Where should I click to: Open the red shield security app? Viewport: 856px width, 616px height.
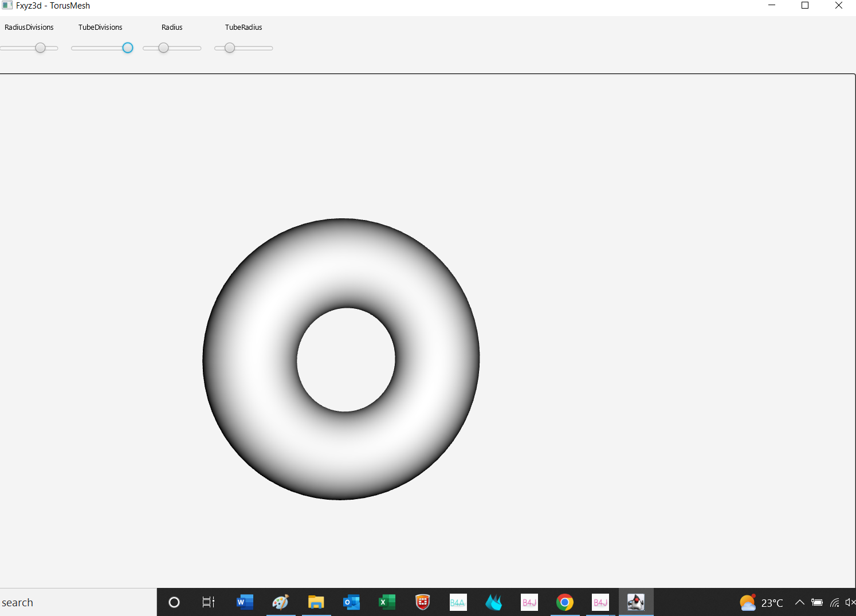pos(423,602)
